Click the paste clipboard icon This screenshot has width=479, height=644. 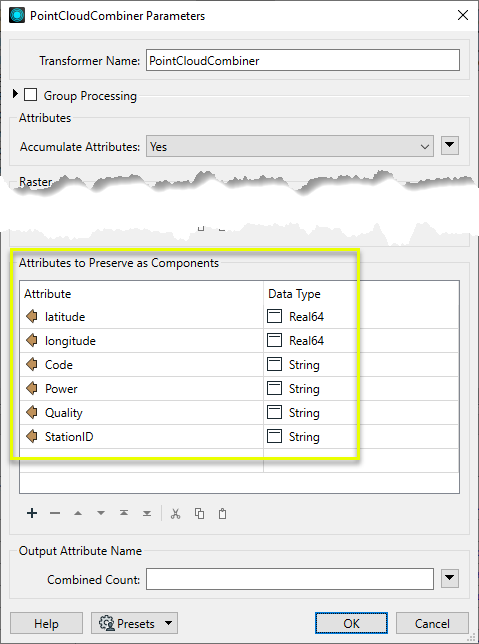222,513
